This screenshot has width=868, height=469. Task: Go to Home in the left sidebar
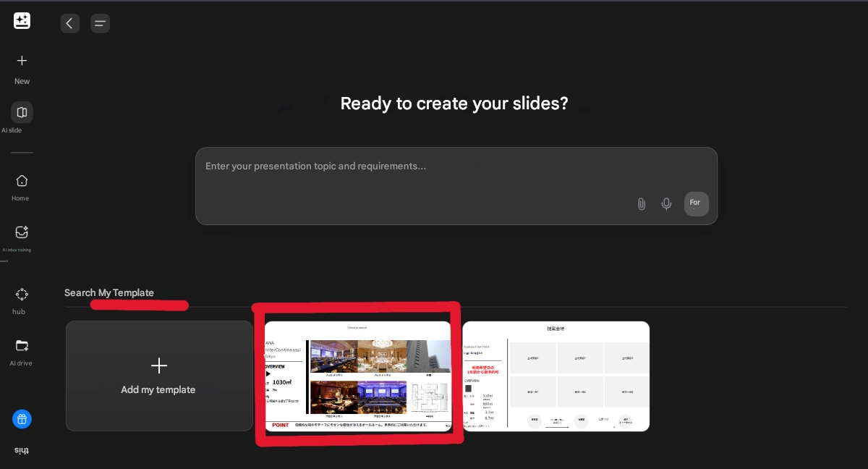pyautogui.click(x=22, y=181)
